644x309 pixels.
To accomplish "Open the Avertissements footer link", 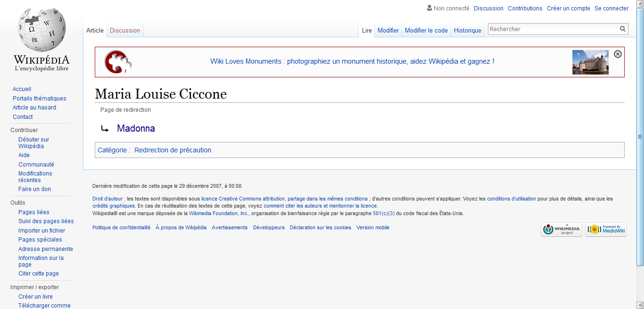I will pos(230,227).
